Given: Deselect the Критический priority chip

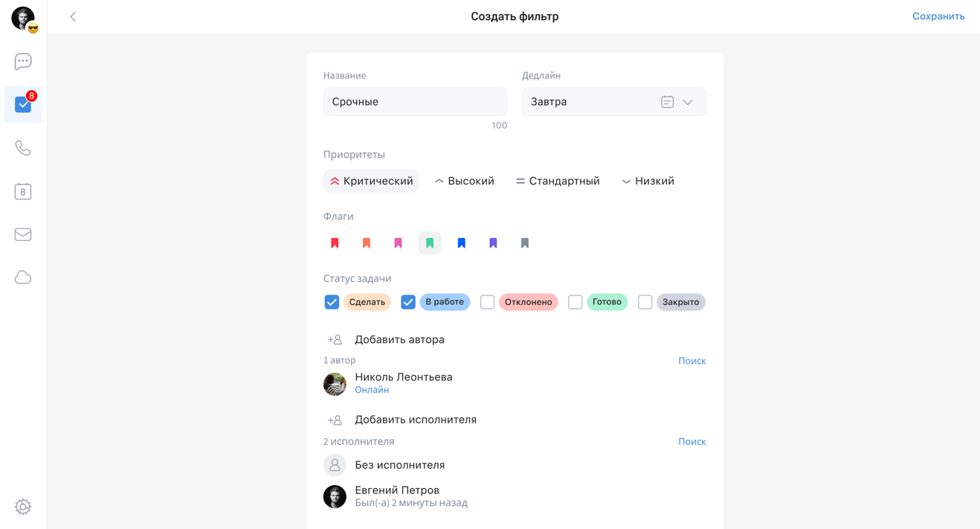Looking at the screenshot, I should click(371, 181).
